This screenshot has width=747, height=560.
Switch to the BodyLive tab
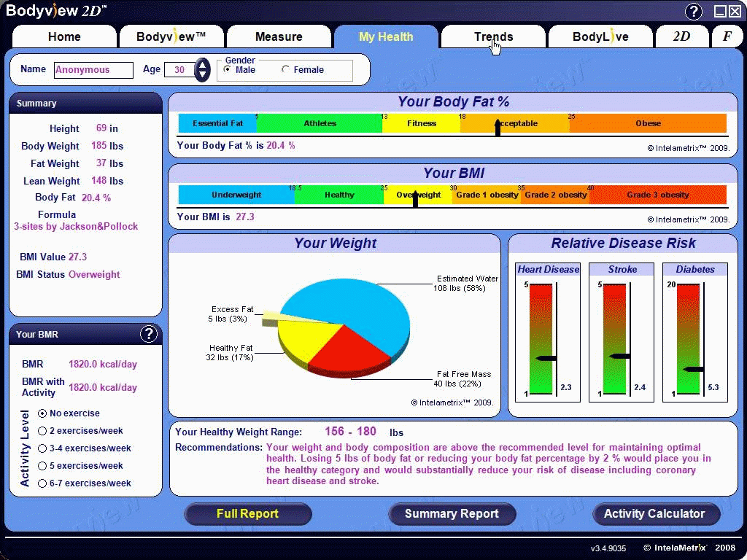pos(600,36)
